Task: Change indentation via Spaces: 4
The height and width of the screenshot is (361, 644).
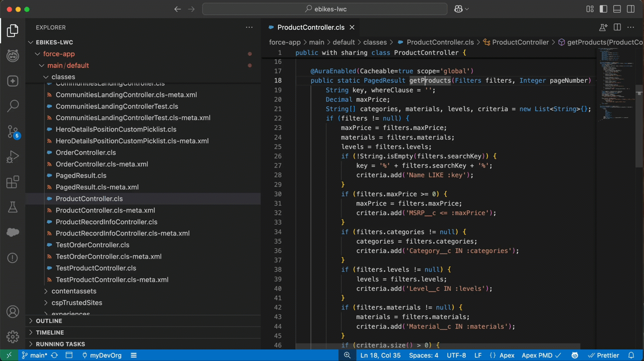Action: click(423, 356)
